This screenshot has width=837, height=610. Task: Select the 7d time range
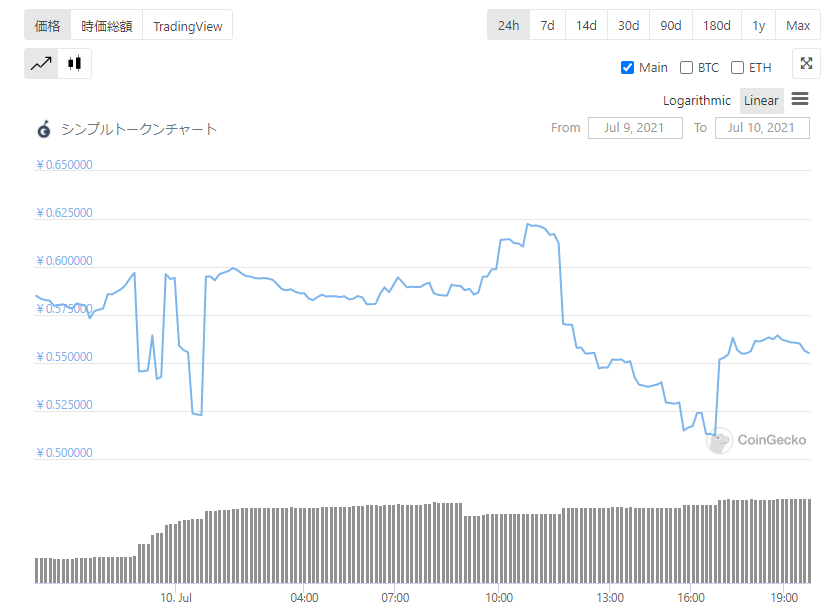(547, 25)
